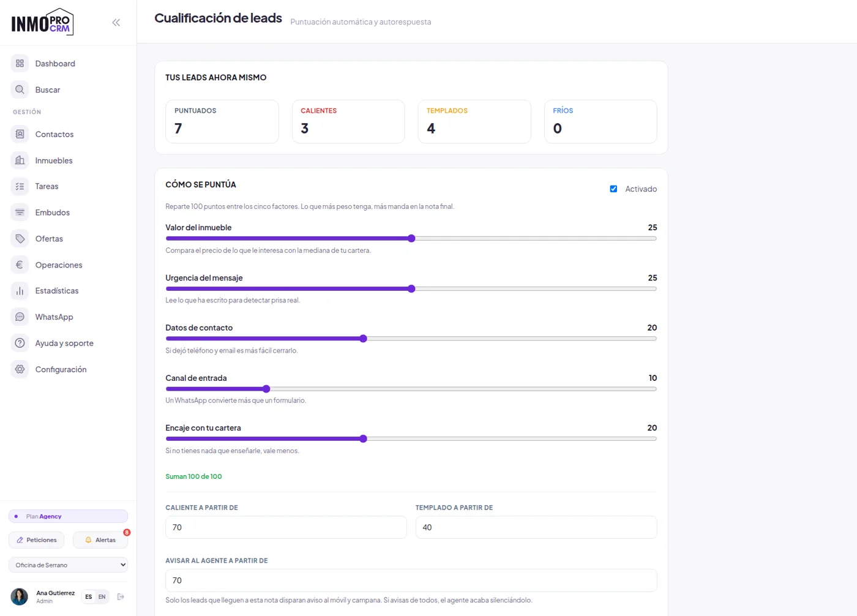Click the Configuración gear icon

tap(20, 369)
